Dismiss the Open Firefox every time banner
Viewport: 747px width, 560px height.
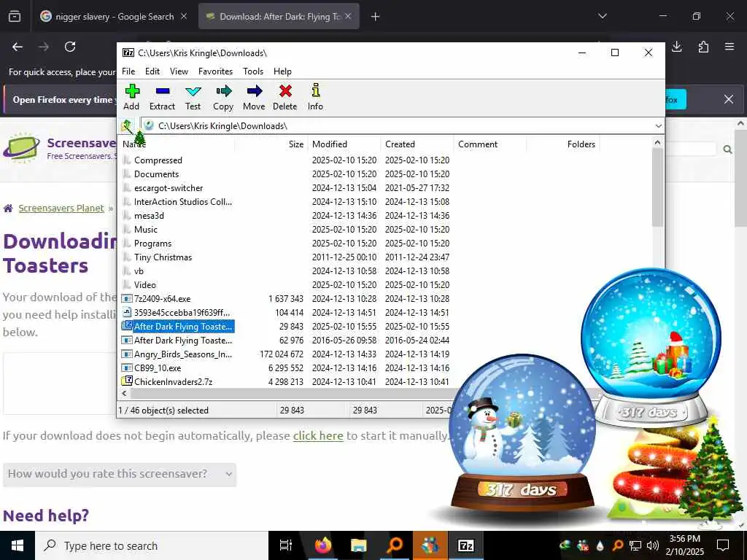[729, 99]
